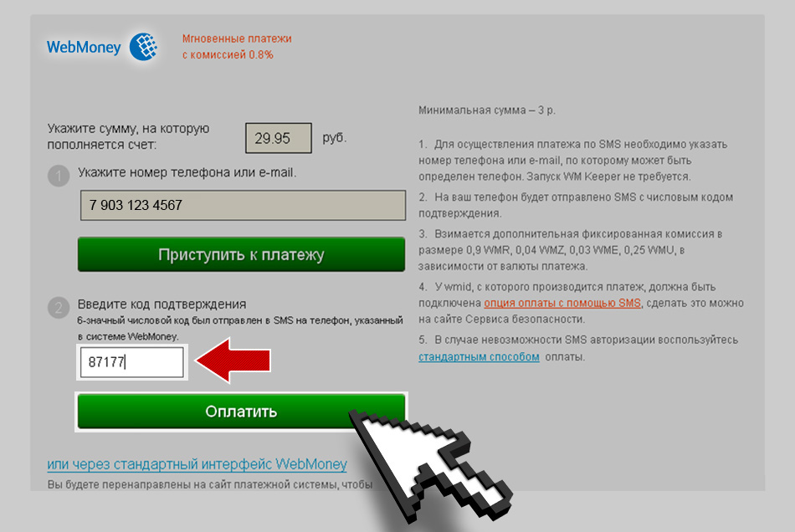The image size is (795, 532).
Task: Follow the или через стандартный интерфейс WebMoney link
Action: pos(197,464)
